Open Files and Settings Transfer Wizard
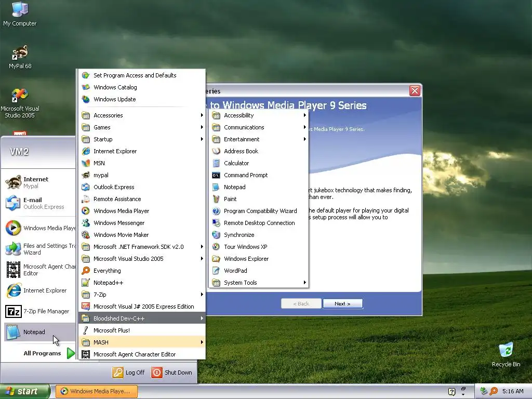Image resolution: width=532 pixels, height=399 pixels. coord(38,249)
